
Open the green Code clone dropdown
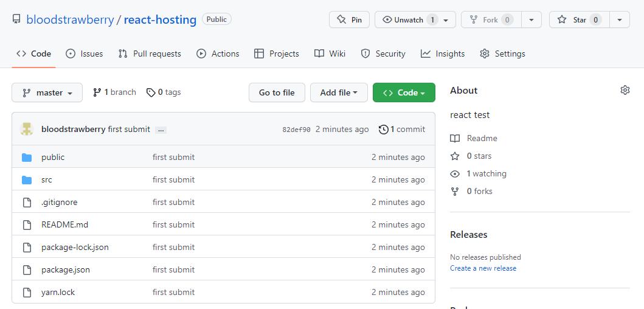pos(404,93)
